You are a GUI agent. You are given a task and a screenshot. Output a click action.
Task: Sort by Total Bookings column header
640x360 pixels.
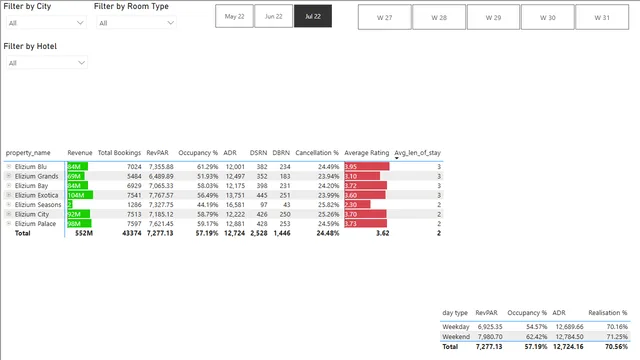pyautogui.click(x=119, y=153)
